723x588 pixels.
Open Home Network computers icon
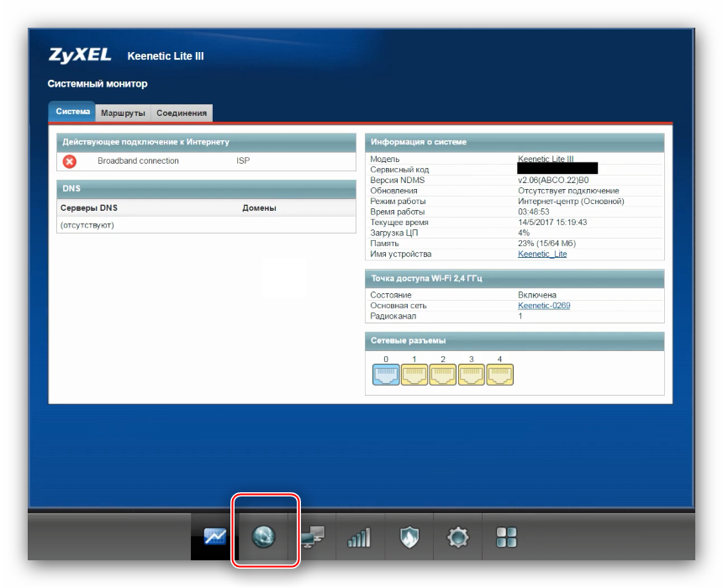click(311, 537)
